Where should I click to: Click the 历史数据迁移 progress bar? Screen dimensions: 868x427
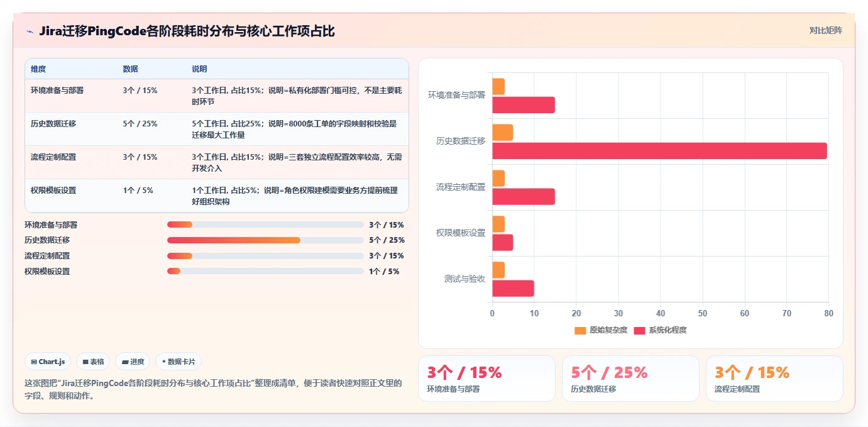(x=265, y=240)
